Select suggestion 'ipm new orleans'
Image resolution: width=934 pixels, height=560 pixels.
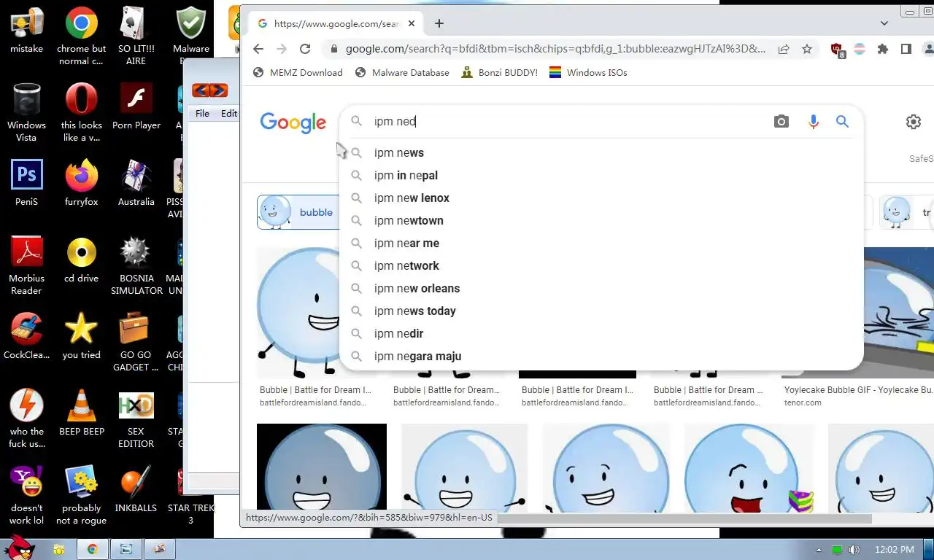click(601, 288)
